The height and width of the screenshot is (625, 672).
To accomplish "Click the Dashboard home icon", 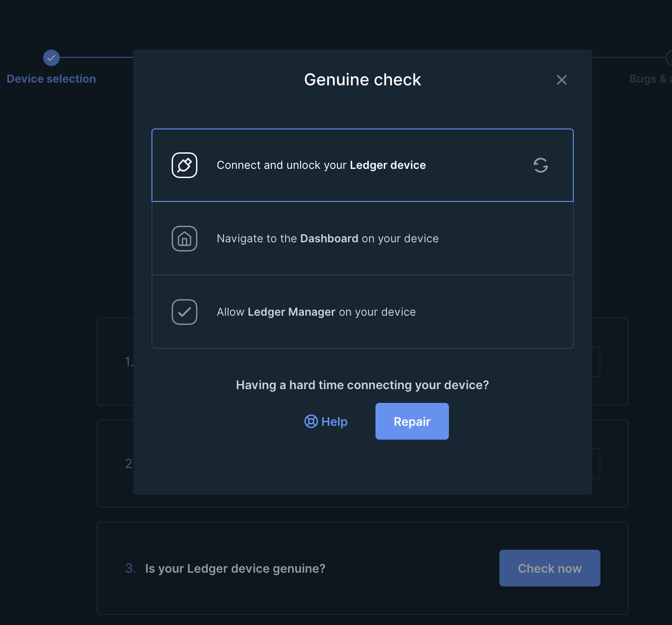I will (x=185, y=239).
